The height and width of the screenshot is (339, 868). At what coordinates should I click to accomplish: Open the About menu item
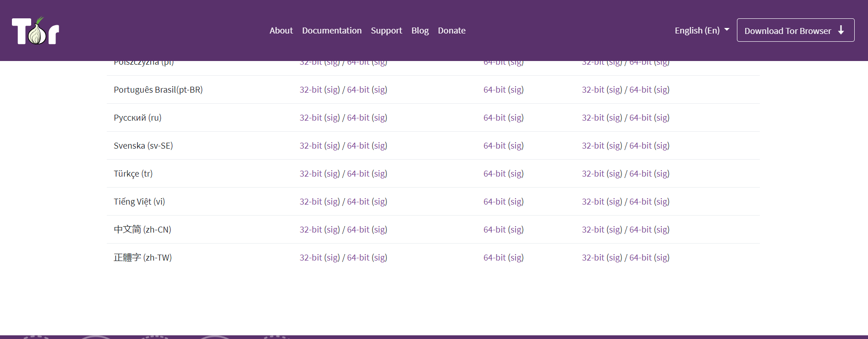click(x=281, y=30)
